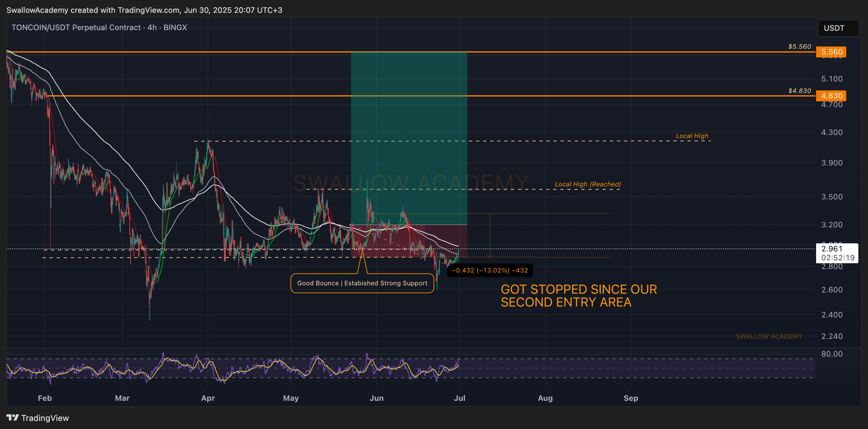Click the $4.830 italic line label
The image size is (868, 429).
coord(799,91)
